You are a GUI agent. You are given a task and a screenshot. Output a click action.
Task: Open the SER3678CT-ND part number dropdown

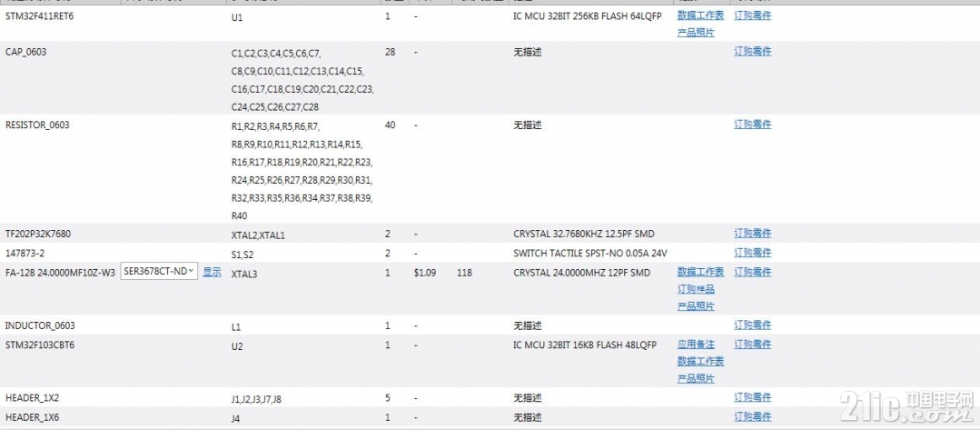coord(159,271)
